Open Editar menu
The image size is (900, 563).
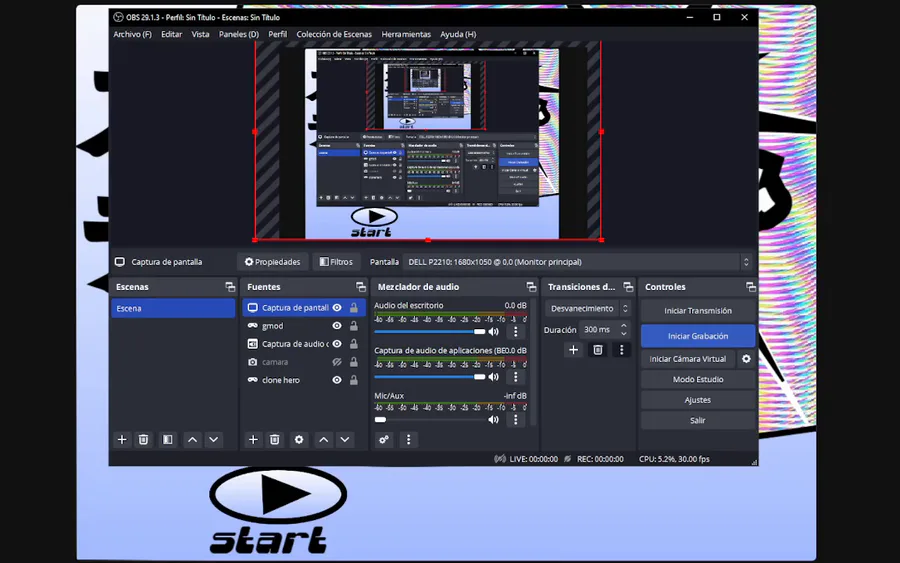[x=172, y=34]
